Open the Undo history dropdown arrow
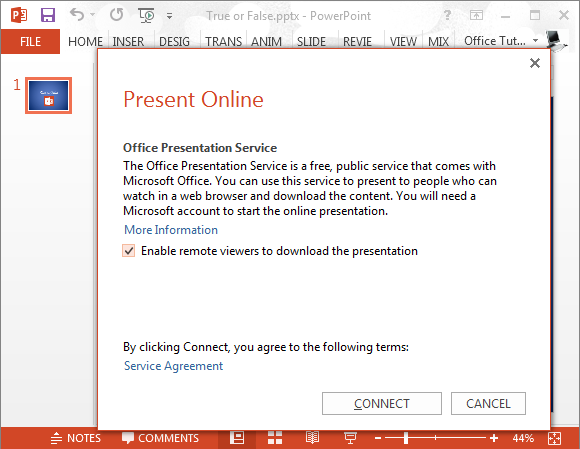The image size is (580, 449). pyautogui.click(x=92, y=15)
